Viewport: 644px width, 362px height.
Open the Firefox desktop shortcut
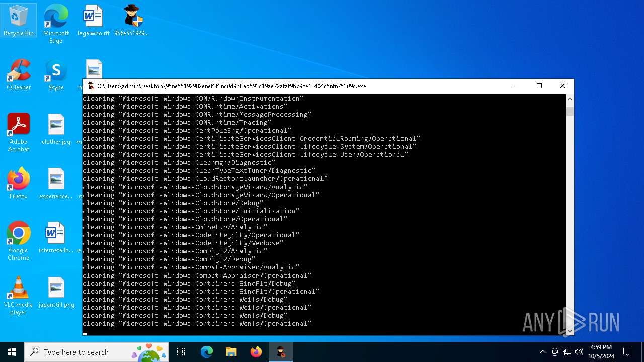(x=19, y=184)
